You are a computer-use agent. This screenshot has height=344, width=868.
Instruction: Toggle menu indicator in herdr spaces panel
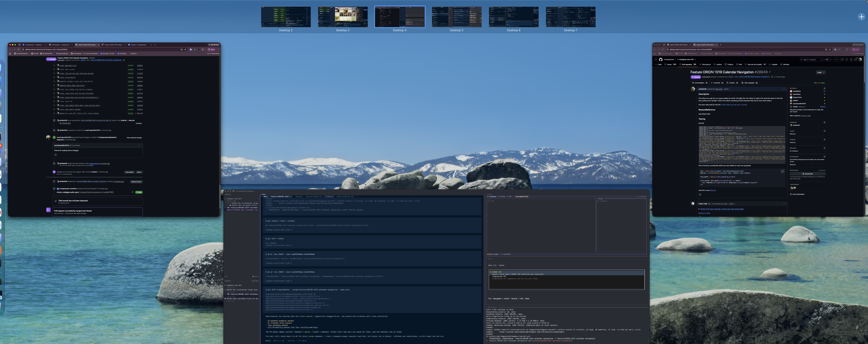[255, 276]
